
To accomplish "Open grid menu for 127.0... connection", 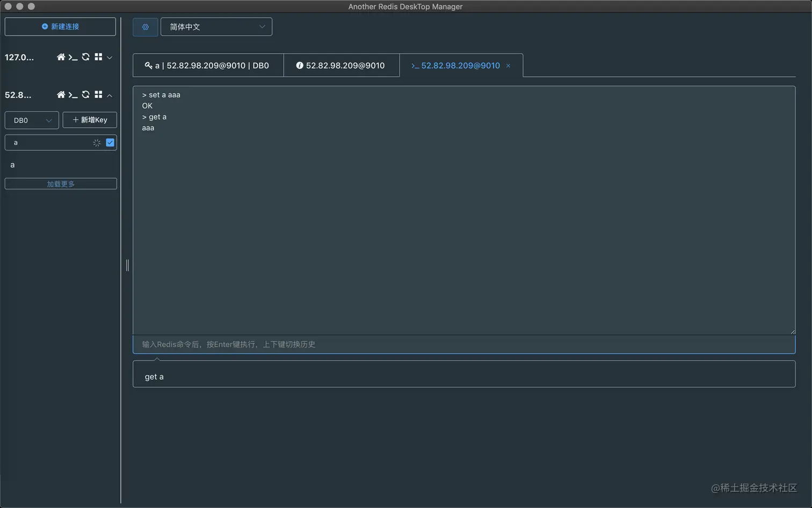I will (98, 57).
